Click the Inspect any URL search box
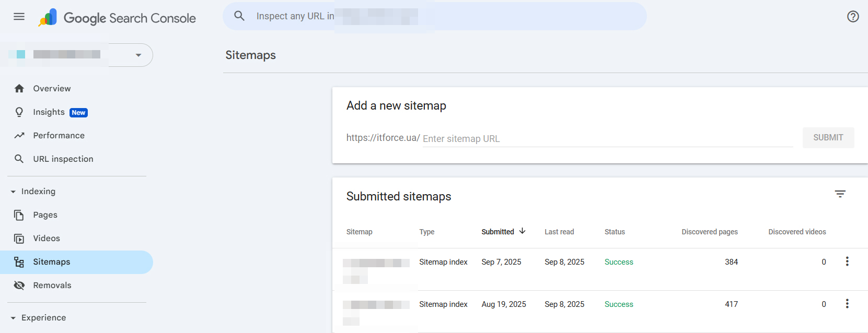 point(434,16)
